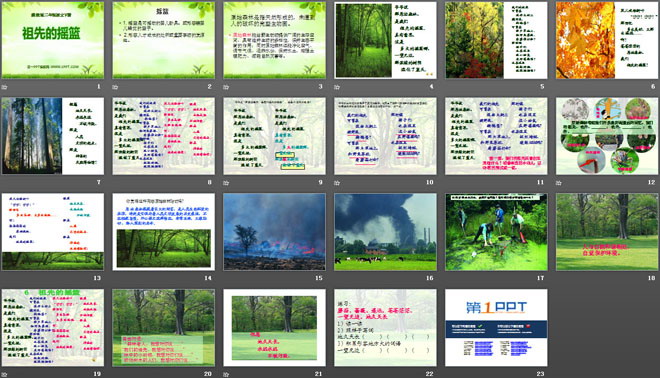Viewport: 660px width, 378px height.
Task: Click the transition star icon under slide 19
Action: [5, 374]
